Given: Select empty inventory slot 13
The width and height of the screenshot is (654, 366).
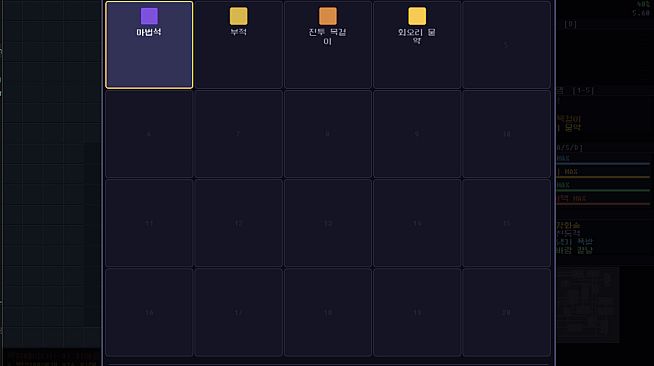Looking at the screenshot, I should point(328,223).
